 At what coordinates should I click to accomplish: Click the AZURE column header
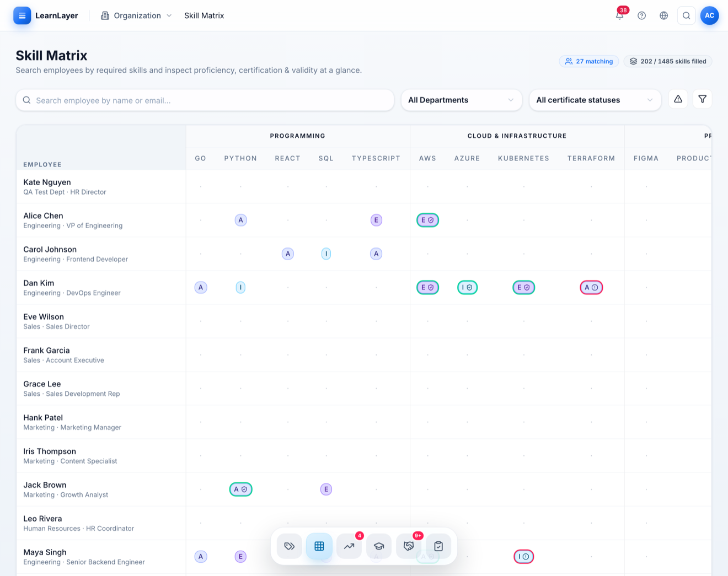(x=467, y=158)
